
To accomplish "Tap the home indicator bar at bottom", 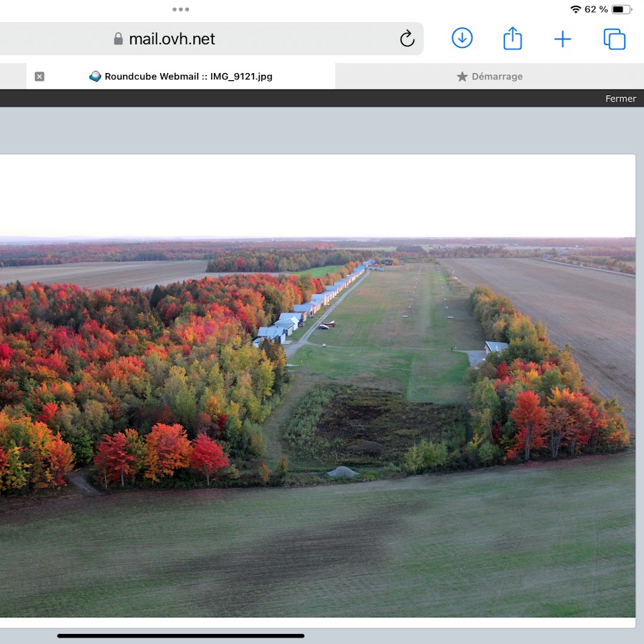I will point(181,636).
